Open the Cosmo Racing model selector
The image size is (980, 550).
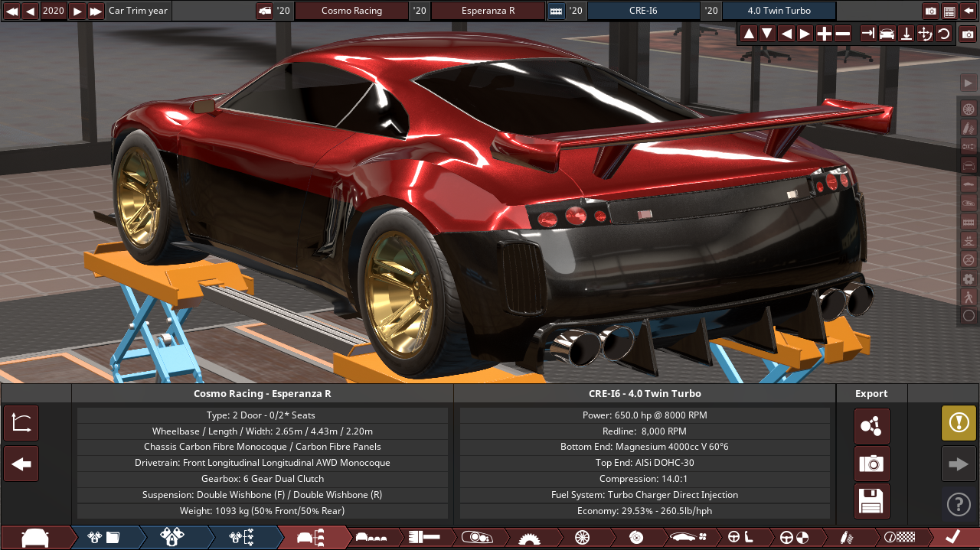[x=351, y=11]
